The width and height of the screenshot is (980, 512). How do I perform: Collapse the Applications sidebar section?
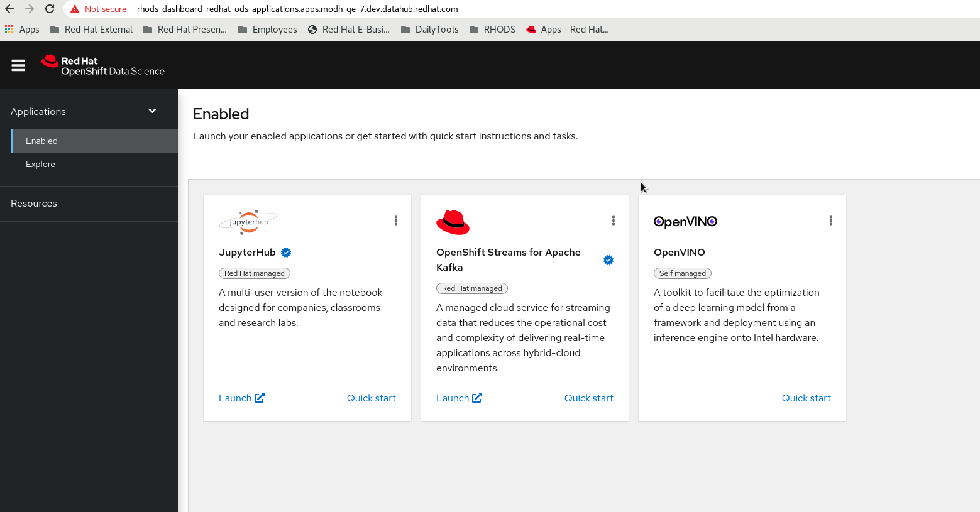pyautogui.click(x=152, y=111)
